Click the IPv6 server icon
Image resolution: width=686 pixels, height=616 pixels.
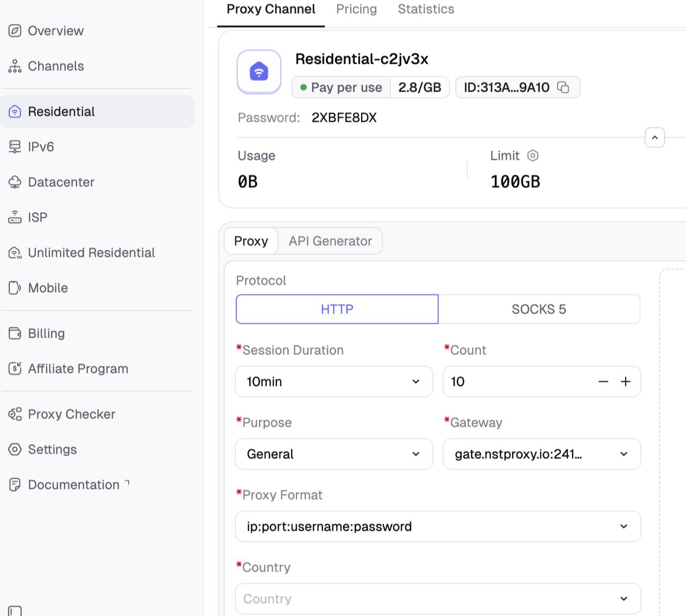tap(15, 147)
